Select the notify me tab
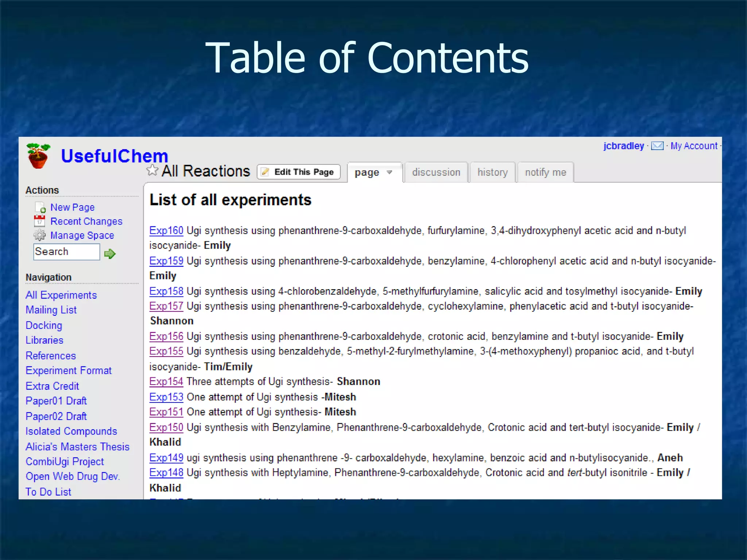This screenshot has height=560, width=747. 545,172
